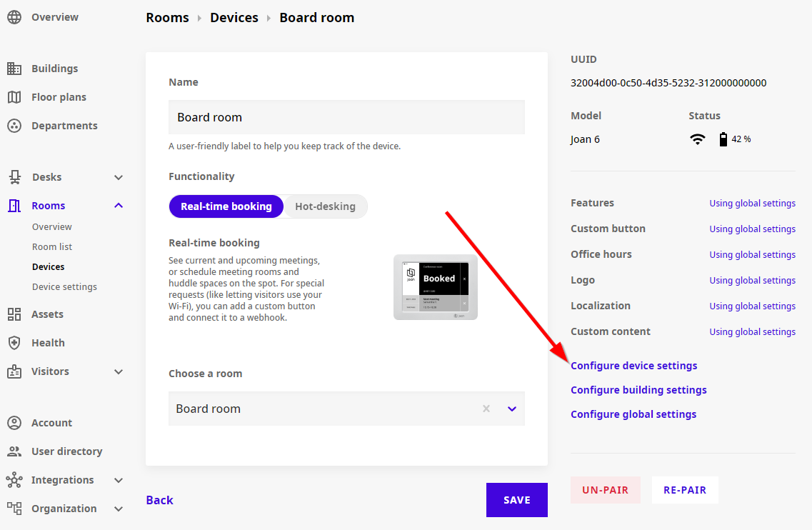
Task: Select the Hot-desking functionality mode
Action: [325, 206]
